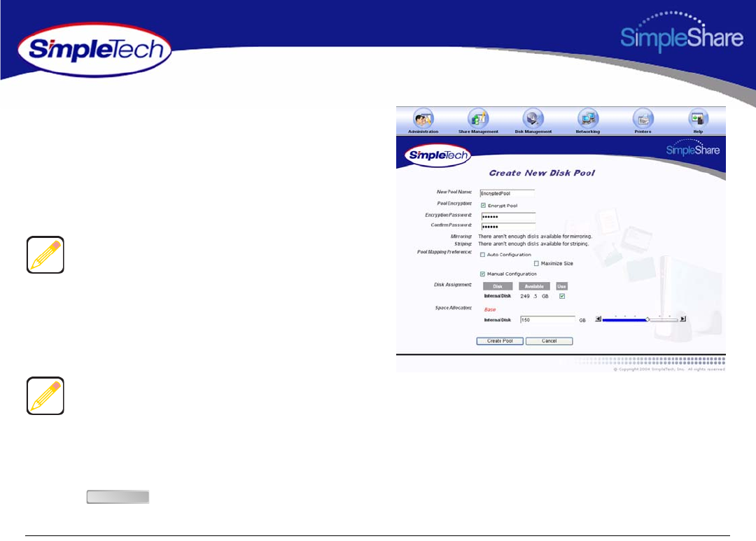756x541 pixels.
Task: Click the Available column header
Action: click(x=534, y=286)
